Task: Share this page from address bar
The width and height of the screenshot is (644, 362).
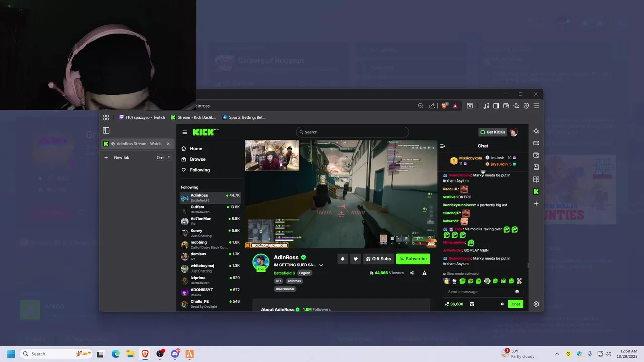Action: (432, 106)
